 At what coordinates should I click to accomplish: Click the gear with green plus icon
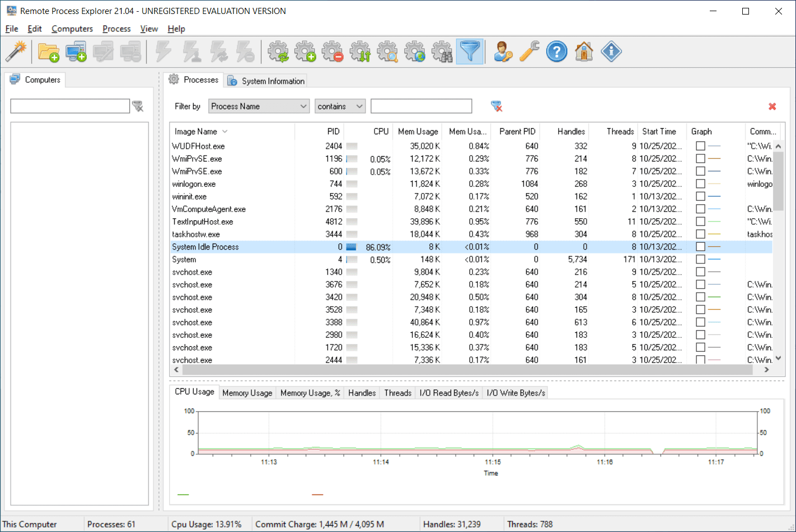pyautogui.click(x=306, y=51)
